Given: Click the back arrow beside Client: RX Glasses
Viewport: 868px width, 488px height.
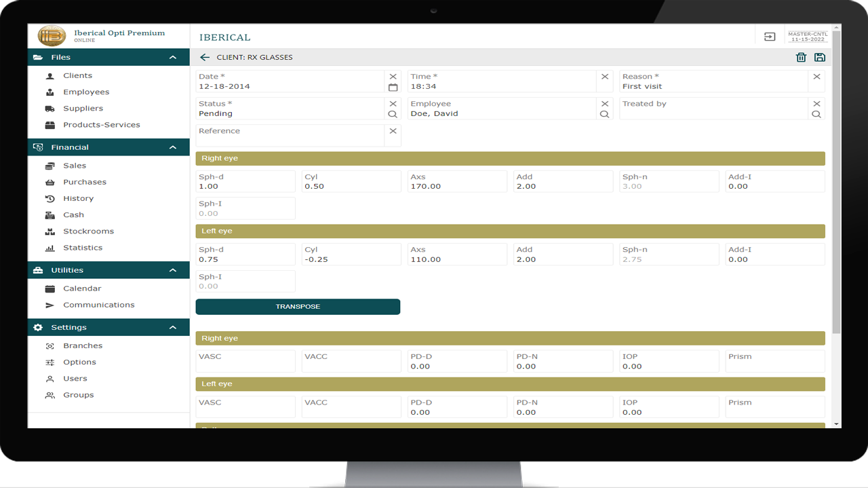Looking at the screenshot, I should [205, 58].
